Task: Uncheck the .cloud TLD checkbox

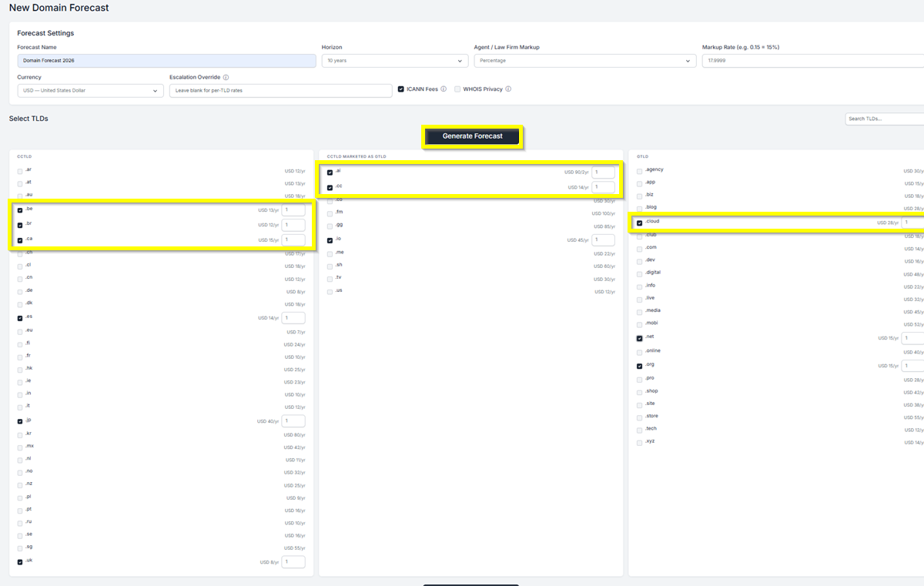Action: pyautogui.click(x=639, y=223)
